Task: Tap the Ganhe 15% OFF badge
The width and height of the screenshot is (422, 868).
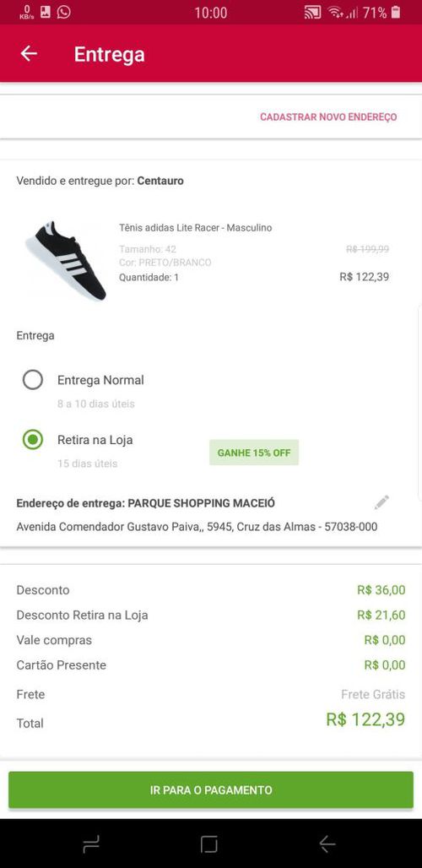Action: pyautogui.click(x=254, y=453)
